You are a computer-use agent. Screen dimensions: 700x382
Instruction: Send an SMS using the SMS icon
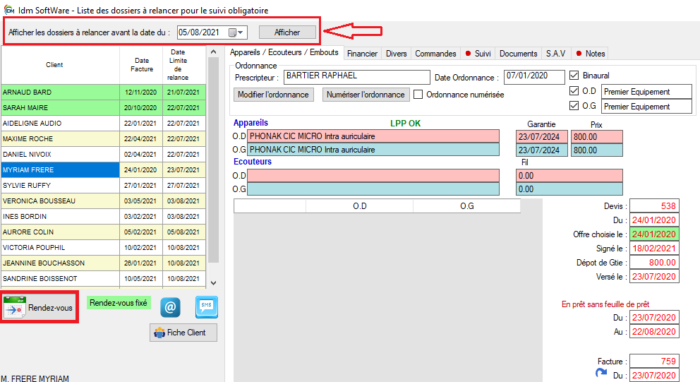[x=206, y=307]
